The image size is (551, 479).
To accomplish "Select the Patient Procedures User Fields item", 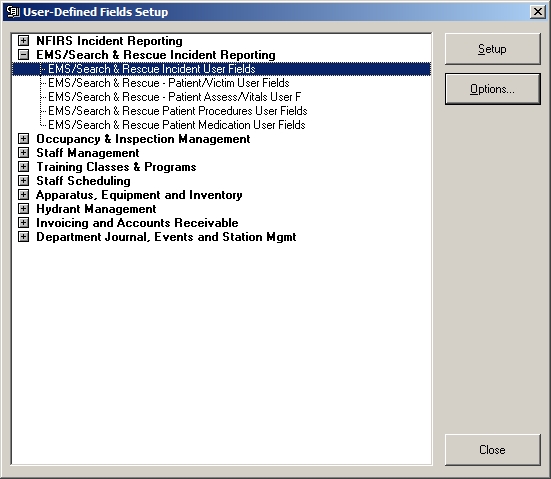I will [177, 111].
